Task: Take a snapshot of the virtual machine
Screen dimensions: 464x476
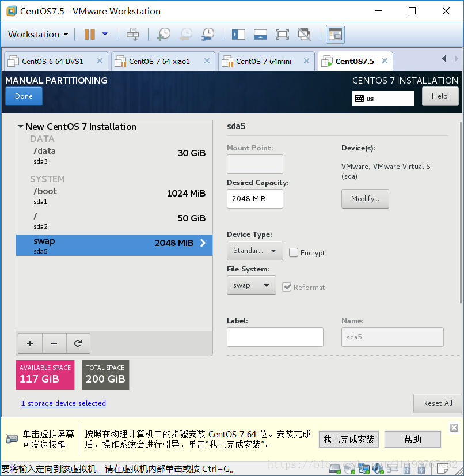Action: tap(163, 35)
